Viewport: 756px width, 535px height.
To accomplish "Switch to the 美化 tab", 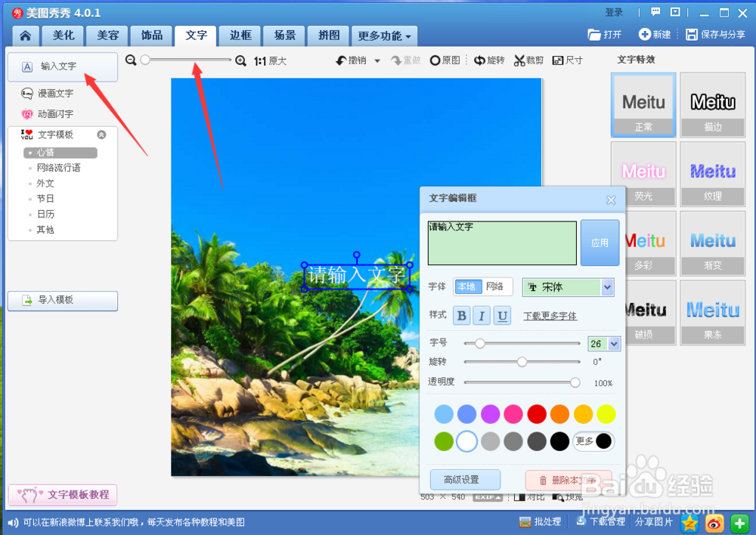I will [64, 36].
